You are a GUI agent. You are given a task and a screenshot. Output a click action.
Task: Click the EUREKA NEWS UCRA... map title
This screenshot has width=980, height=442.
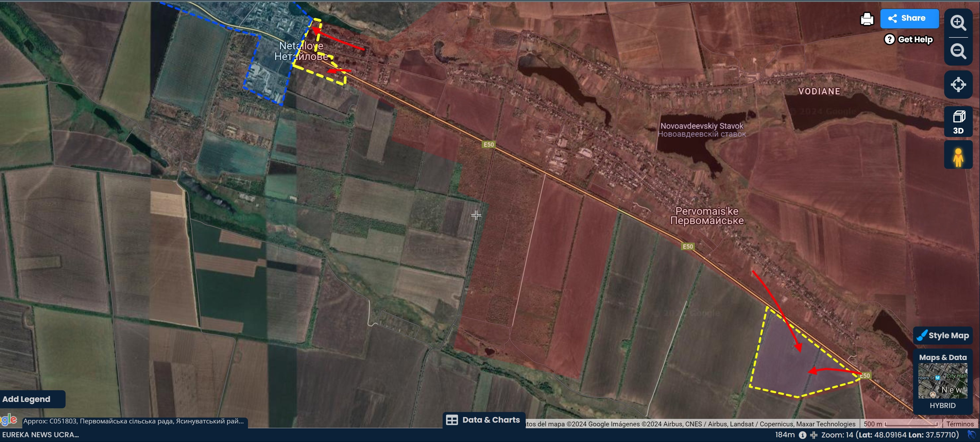40,435
